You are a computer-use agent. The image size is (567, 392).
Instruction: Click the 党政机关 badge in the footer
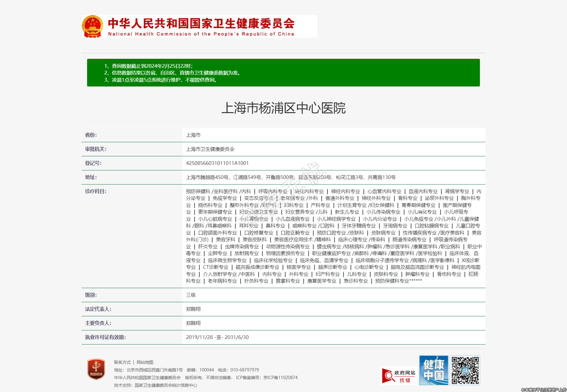(96, 369)
